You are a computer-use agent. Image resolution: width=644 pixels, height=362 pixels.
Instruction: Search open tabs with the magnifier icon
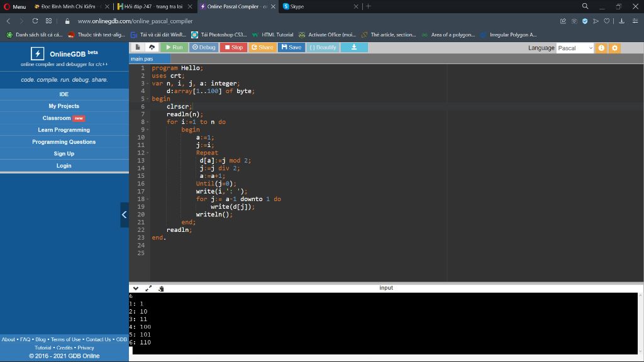pyautogui.click(x=586, y=6)
